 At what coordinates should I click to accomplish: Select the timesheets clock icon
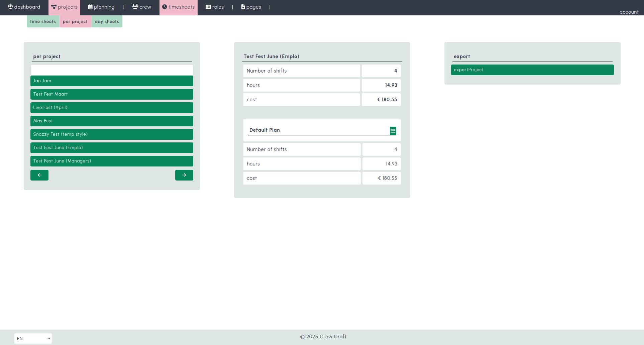tap(165, 7)
